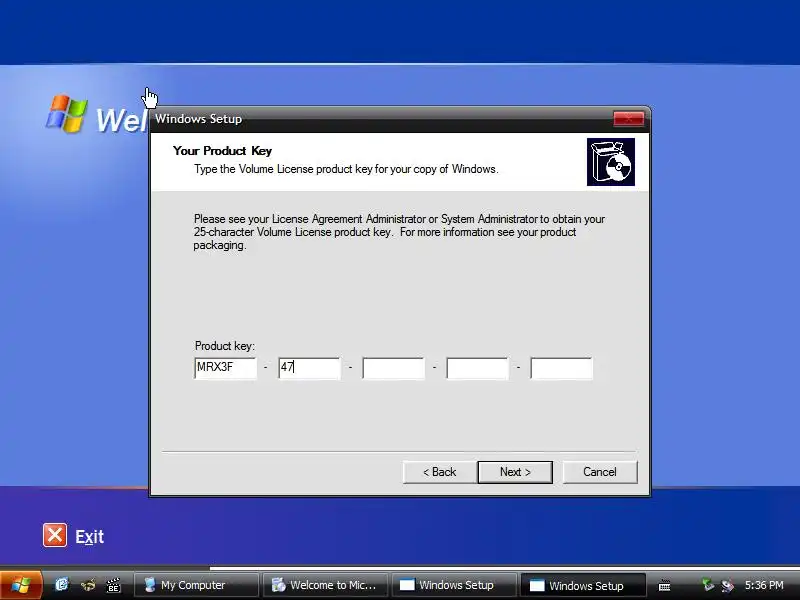Screen dimensions: 800x600
Task: Open the quick launch icon beside Internet Explorer
Action: pyautogui.click(x=88, y=585)
